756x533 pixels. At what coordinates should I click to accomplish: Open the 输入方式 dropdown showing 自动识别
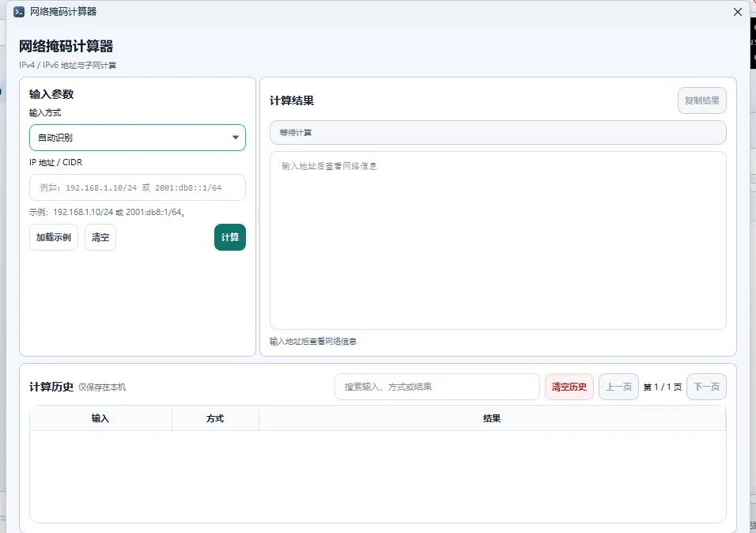(138, 138)
